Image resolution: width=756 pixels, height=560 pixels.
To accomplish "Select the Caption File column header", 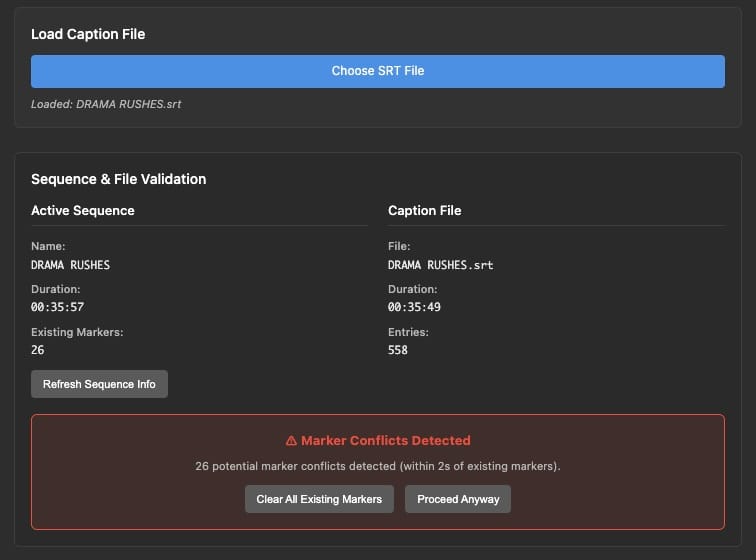I will (424, 211).
